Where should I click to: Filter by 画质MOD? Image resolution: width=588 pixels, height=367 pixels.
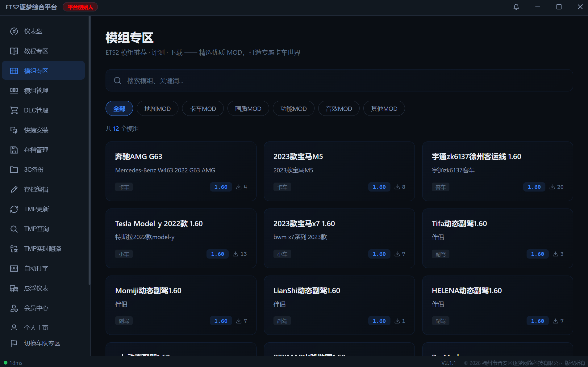(x=248, y=108)
